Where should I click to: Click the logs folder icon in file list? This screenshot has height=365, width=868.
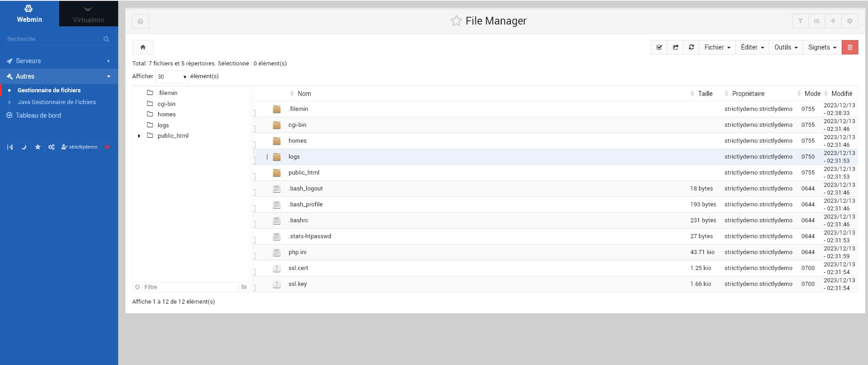click(x=277, y=157)
